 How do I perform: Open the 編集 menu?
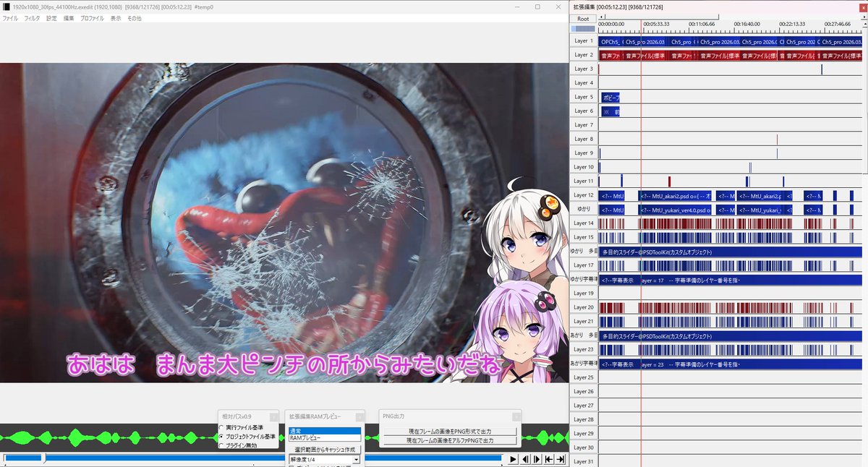click(69, 18)
